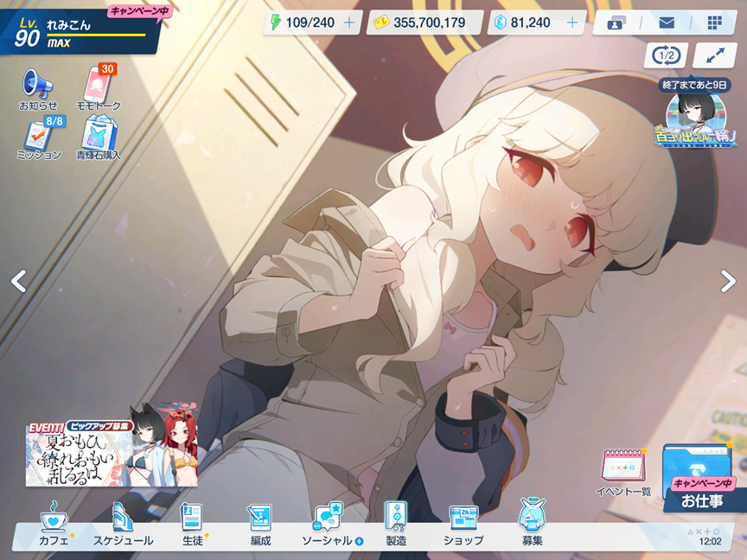
Task: Open 募集 recruitment
Action: [x=532, y=523]
